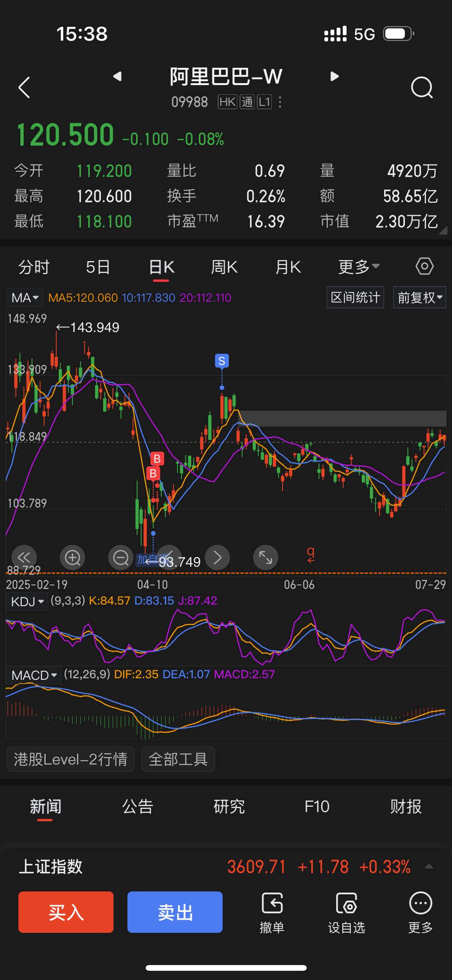Tap the MACD DIF:2.35 value
This screenshot has width=452, height=980.
tap(136, 674)
